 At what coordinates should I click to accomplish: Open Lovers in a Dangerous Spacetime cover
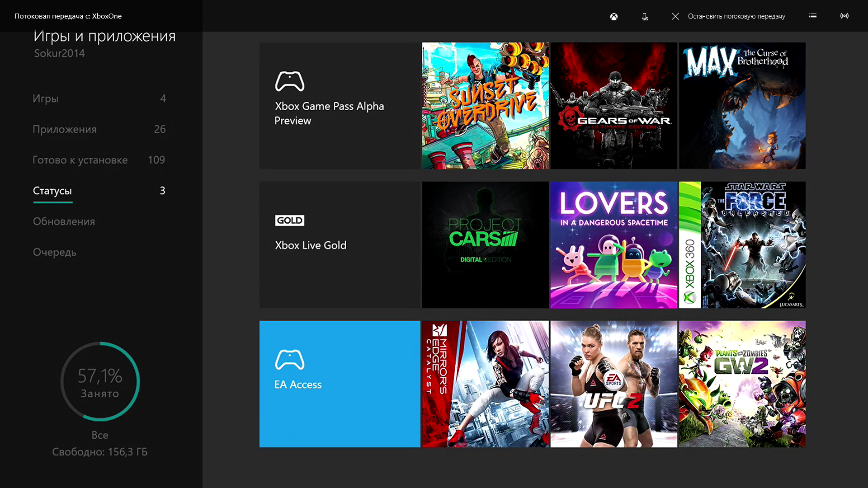coord(613,245)
